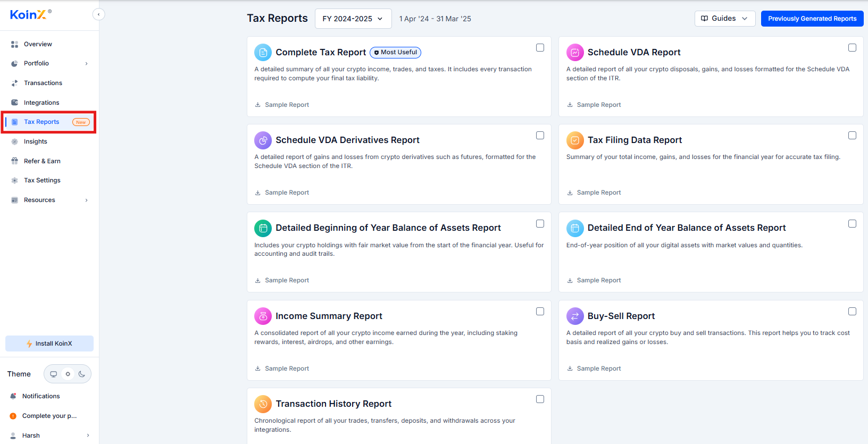Click the Complete Tax Report title
The image size is (868, 444).
(x=321, y=52)
